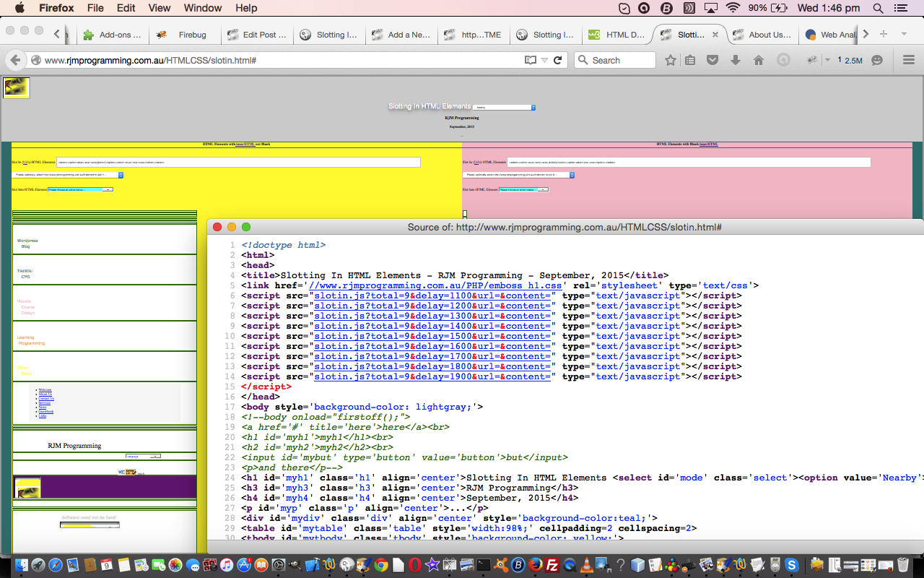Go to the Firefox home page icon
Image resolution: width=924 pixels, height=578 pixels.
pos(759,61)
